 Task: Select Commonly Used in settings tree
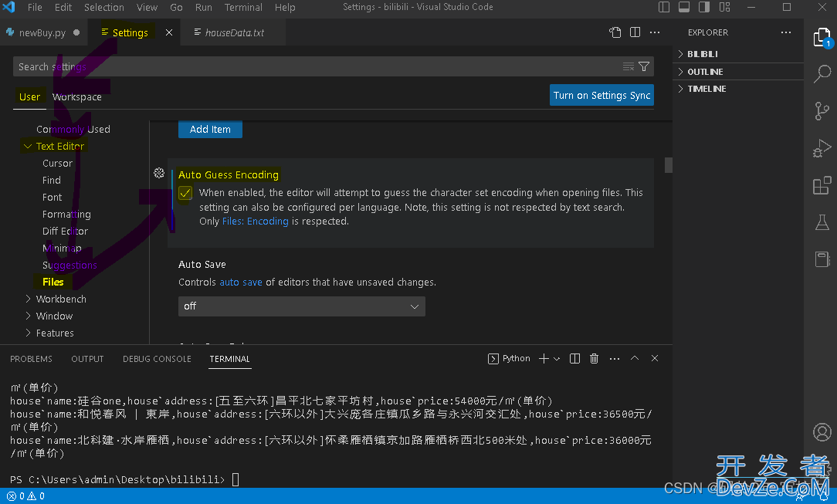point(73,129)
